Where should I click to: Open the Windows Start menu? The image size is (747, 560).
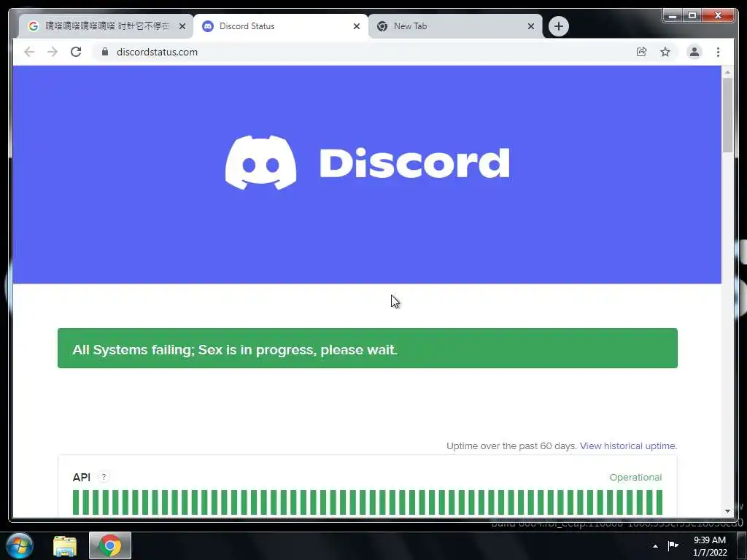(x=20, y=545)
